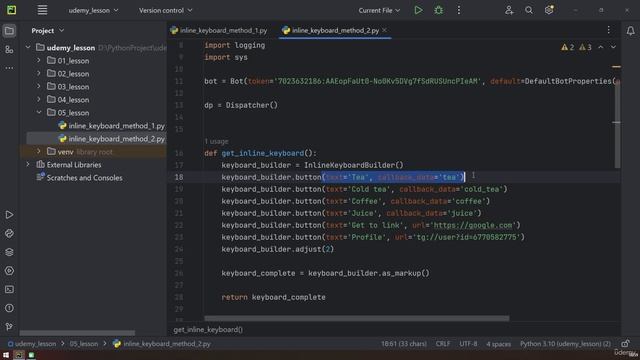Open line separator CRLF selector
This screenshot has width=640, height=360.
pyautogui.click(x=442, y=344)
